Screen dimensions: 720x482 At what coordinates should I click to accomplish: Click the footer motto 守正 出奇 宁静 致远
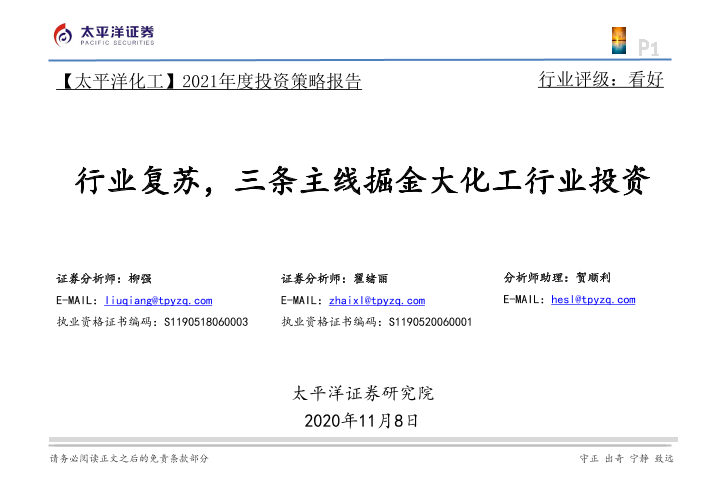[626, 458]
